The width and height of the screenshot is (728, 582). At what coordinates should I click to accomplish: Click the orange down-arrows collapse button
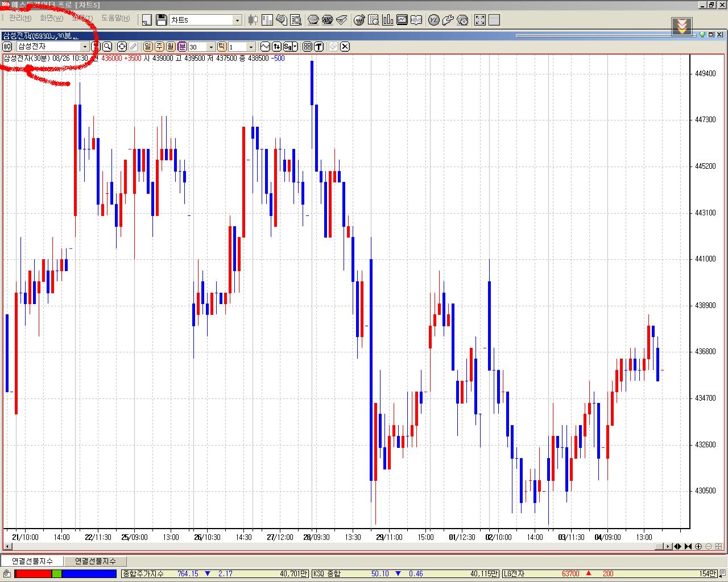(682, 26)
